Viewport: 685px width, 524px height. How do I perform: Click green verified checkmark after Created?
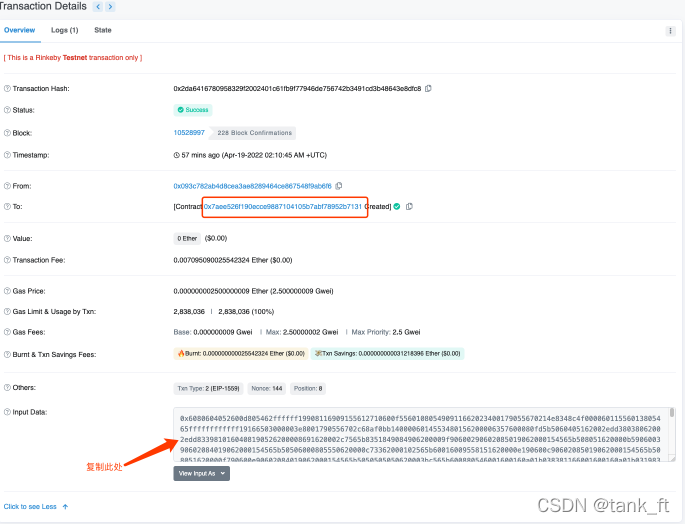(x=397, y=207)
